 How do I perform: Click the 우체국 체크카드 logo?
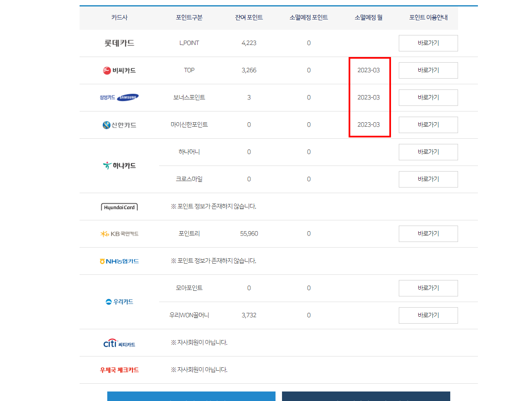119,370
